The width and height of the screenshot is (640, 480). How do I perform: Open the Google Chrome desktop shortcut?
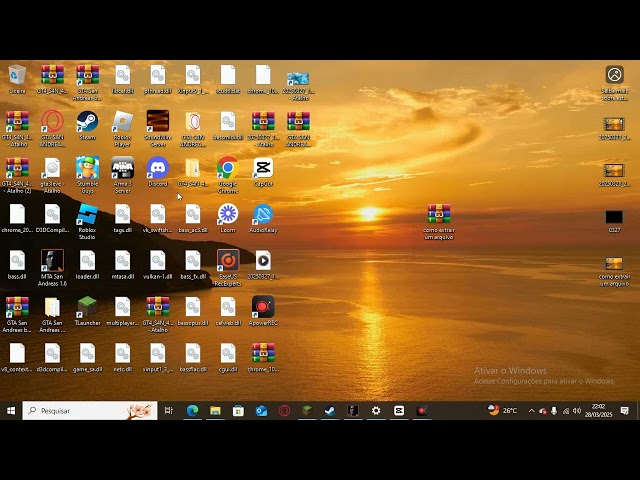pyautogui.click(x=228, y=175)
